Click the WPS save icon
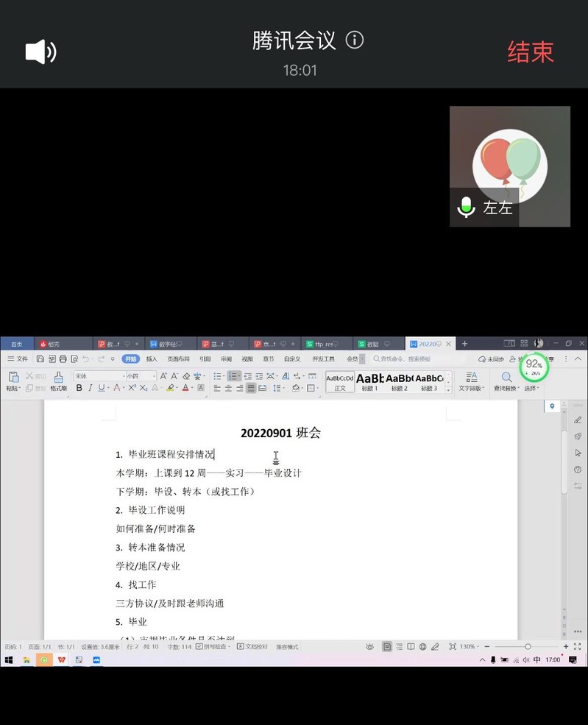This screenshot has width=588, height=725. coord(40,358)
